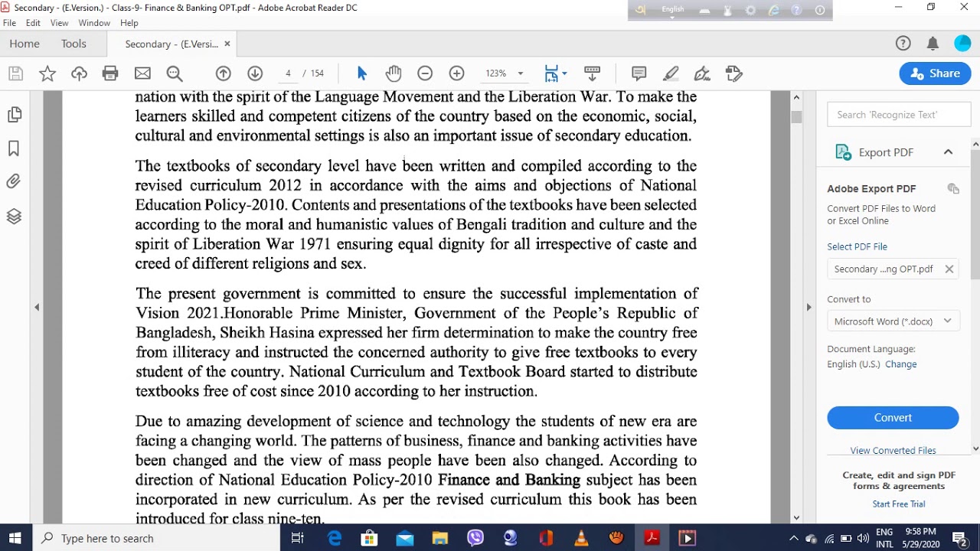Open the Layers side panel
Screen dimensions: 980x551
pos(14,217)
